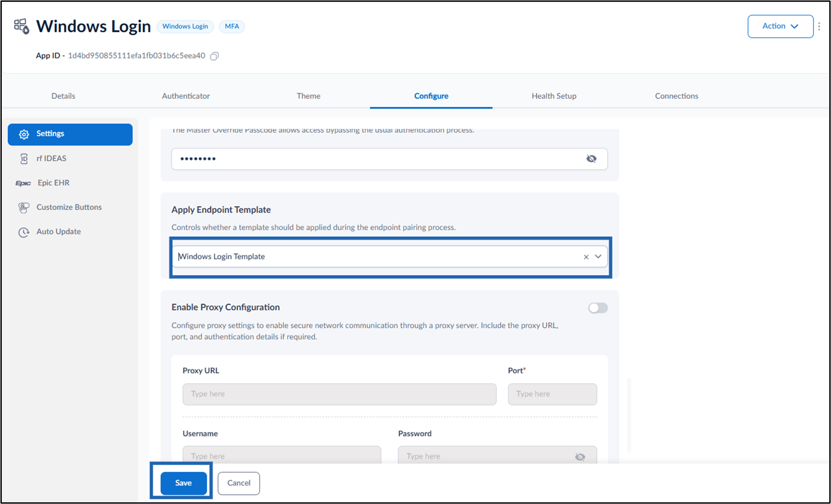Viewport: 831px width, 504px height.
Task: Click the MFA tag badge
Action: [231, 26]
